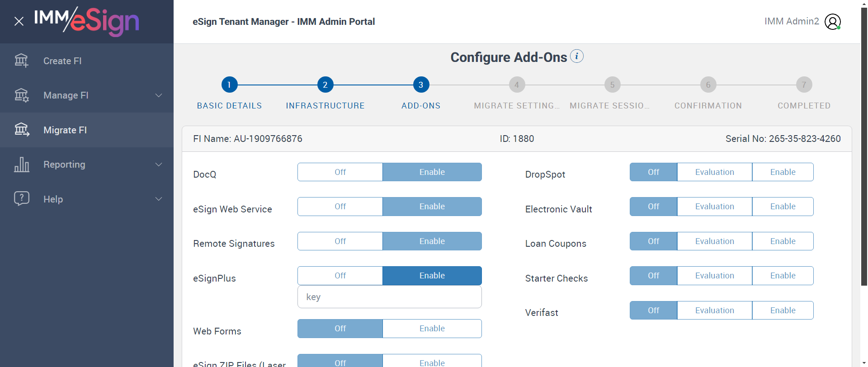Expand the Help submenu chevron
The image size is (868, 367).
click(159, 199)
